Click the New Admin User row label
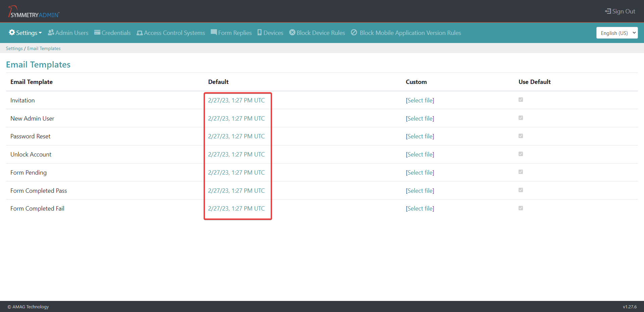Viewport: 644px width, 312px height. tap(32, 118)
